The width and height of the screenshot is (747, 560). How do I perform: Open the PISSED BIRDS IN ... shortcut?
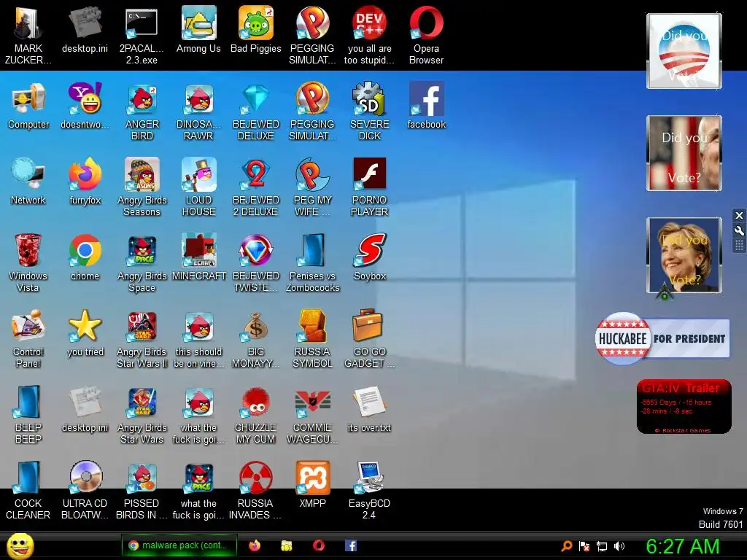pyautogui.click(x=142, y=490)
